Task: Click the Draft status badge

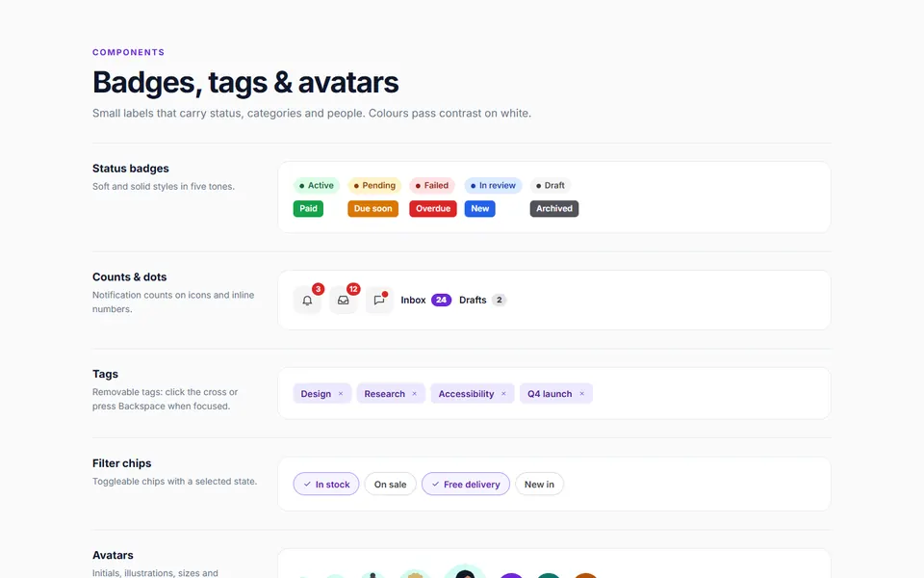Action: pos(551,185)
